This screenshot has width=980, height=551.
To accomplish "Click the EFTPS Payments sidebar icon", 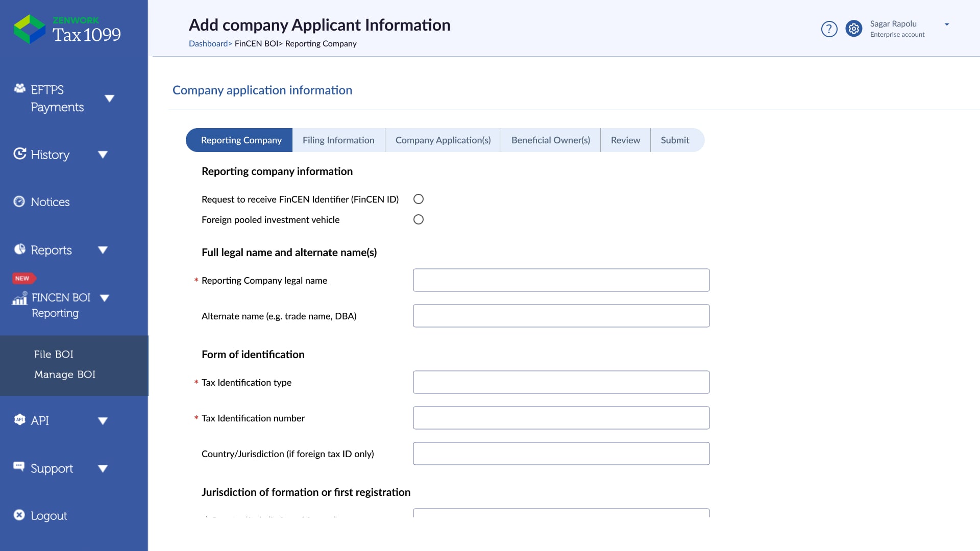I will point(19,88).
